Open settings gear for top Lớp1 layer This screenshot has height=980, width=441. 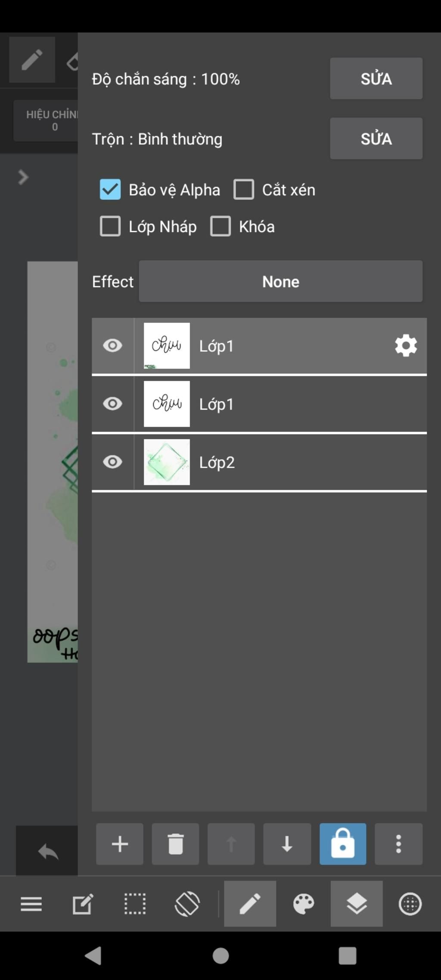tap(406, 346)
